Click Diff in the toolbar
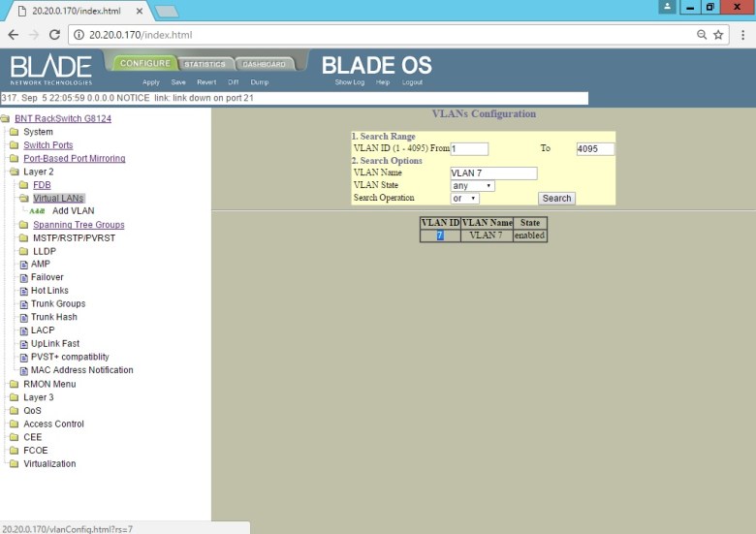Viewport: 756px width, 534px height. [x=234, y=82]
